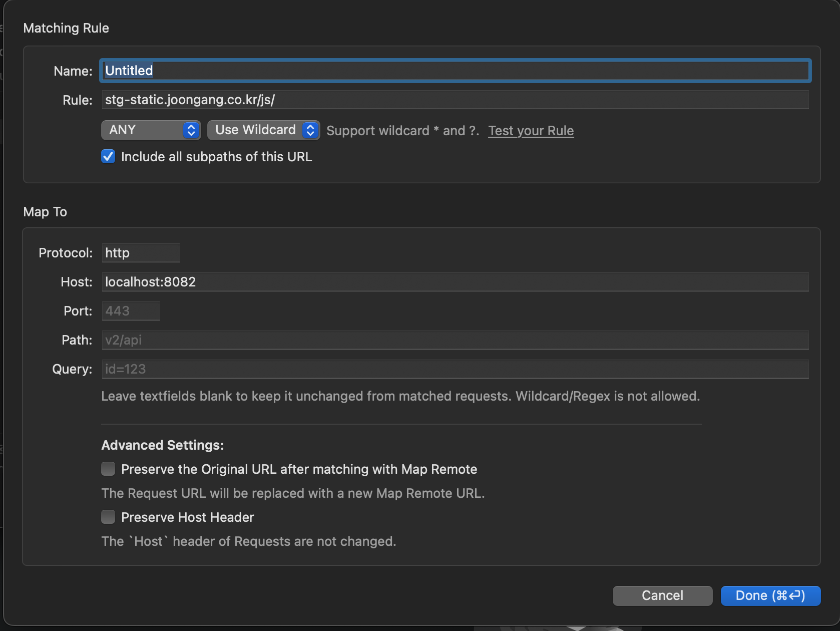This screenshot has width=840, height=631.
Task: Click the Host field with localhost:8082
Action: (x=455, y=282)
